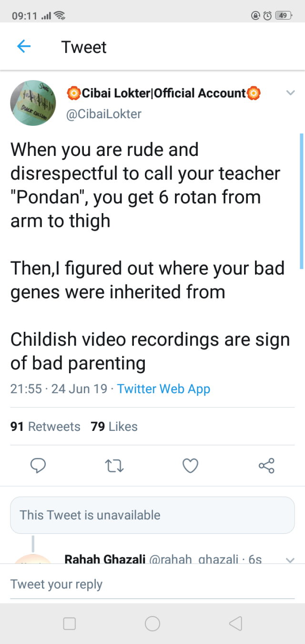Image resolution: width=305 pixels, height=644 pixels.
Task: View the 79 Likes list
Action: coord(114,426)
